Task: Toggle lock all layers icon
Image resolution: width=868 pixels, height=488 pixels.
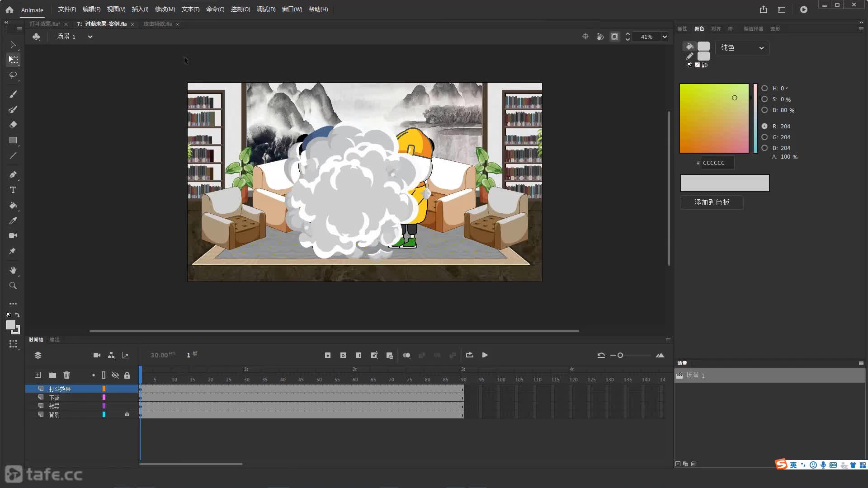Action: click(127, 375)
